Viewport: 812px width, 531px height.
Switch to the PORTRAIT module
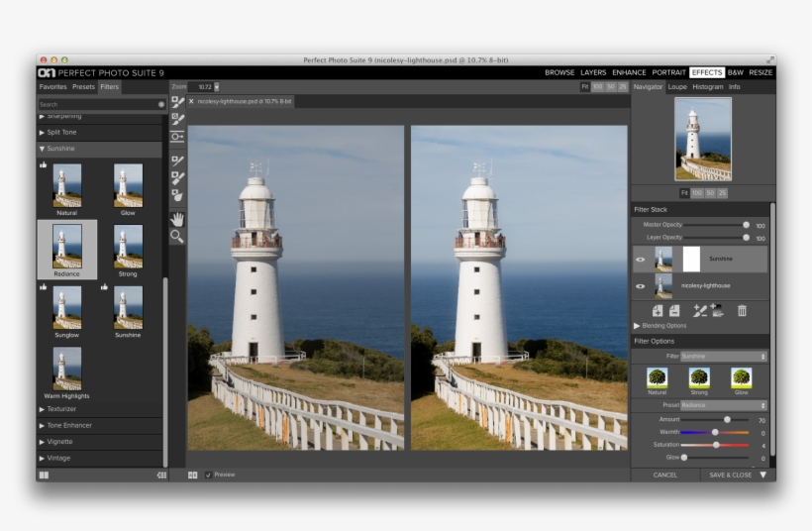(668, 73)
